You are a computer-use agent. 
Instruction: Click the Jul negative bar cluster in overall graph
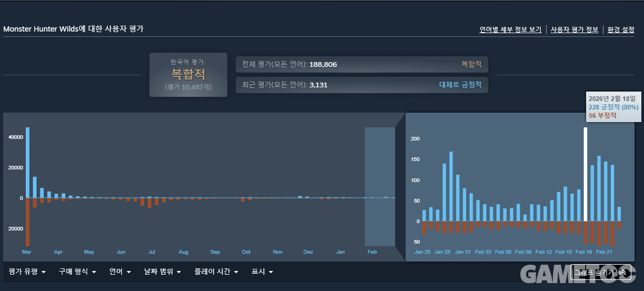click(149, 203)
